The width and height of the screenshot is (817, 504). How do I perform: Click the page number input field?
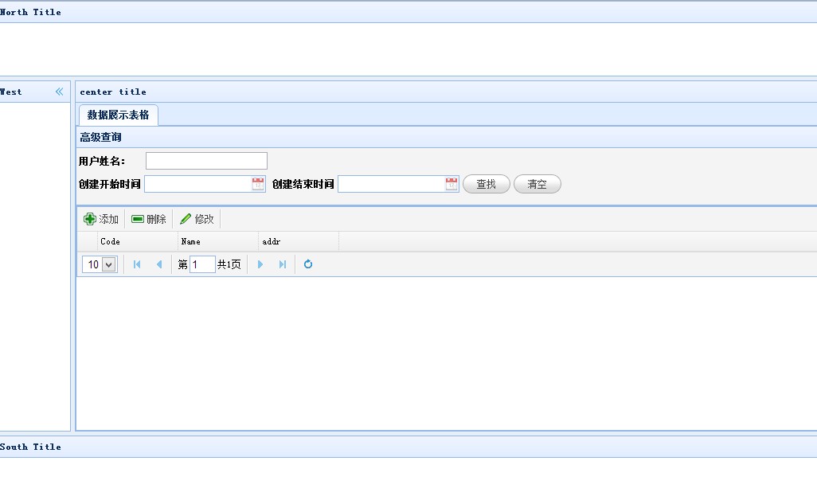(202, 264)
